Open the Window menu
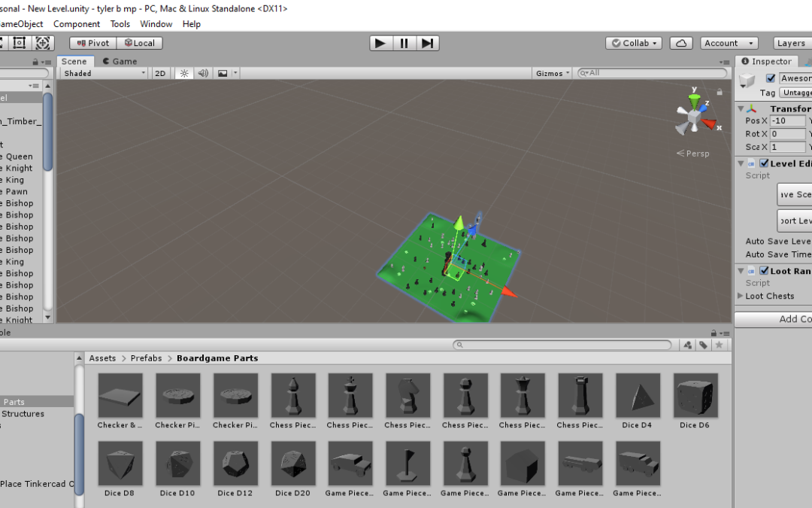The width and height of the screenshot is (812, 508). (x=156, y=24)
